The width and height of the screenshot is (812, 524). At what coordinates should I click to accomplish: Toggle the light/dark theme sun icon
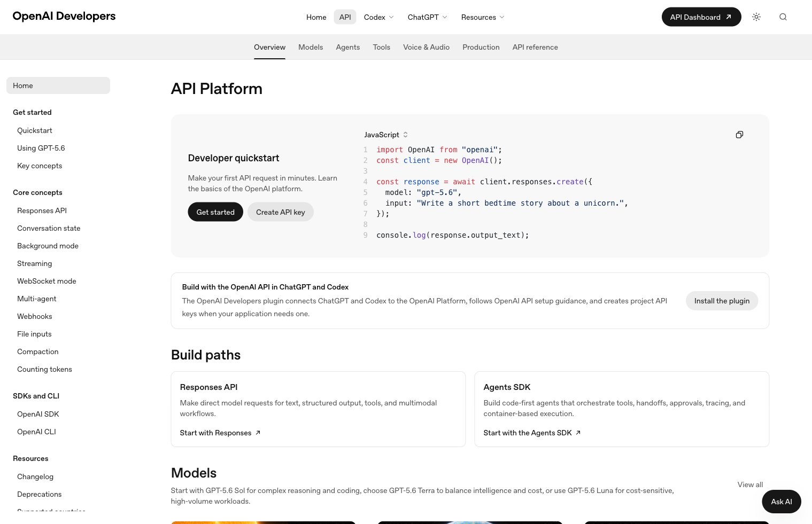pos(756,17)
